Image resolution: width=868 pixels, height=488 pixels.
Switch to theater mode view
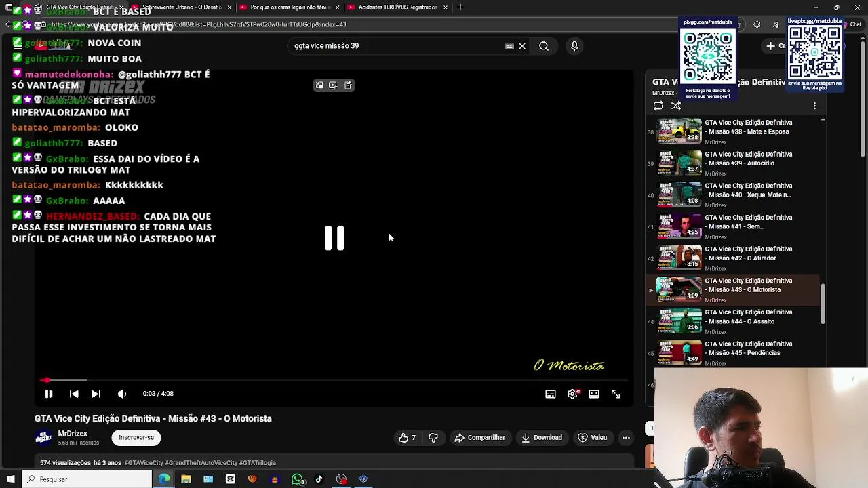pos(594,394)
